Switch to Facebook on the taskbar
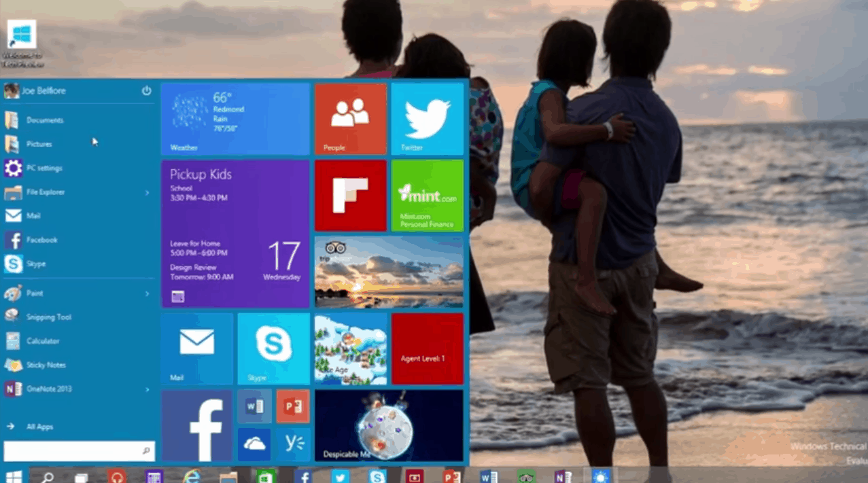The height and width of the screenshot is (483, 868). click(x=303, y=477)
